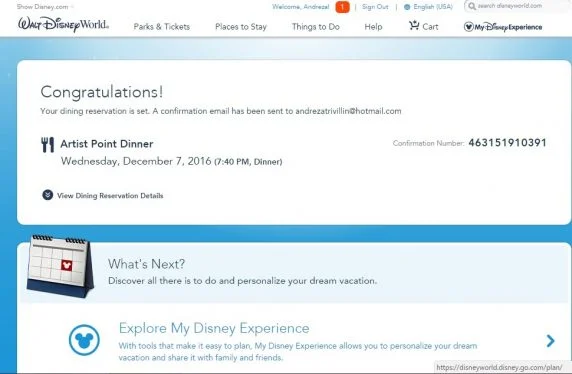Click the status bar URL disneyworld.disney.go.com/plan/

click(499, 367)
